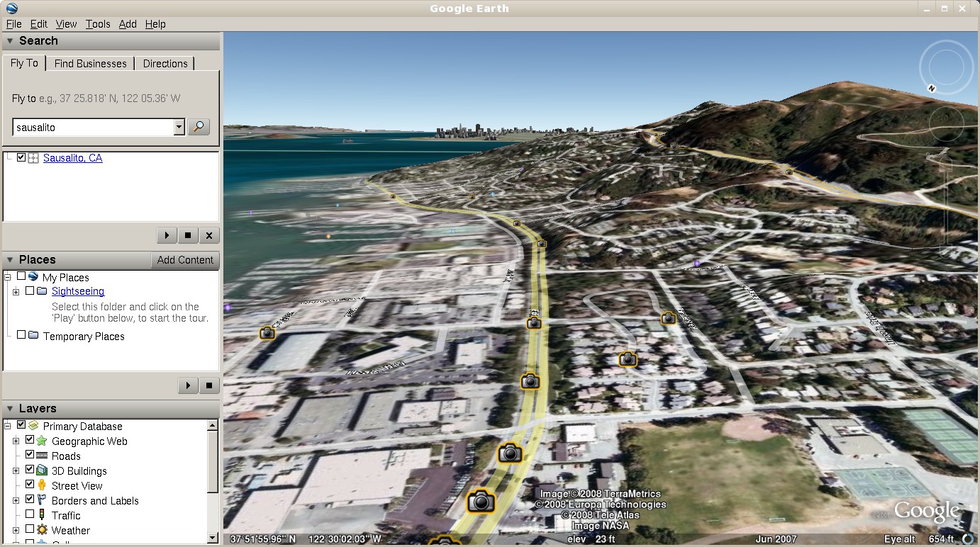This screenshot has width=980, height=547.
Task: Enable the Weather layer checkbox
Action: click(x=30, y=530)
